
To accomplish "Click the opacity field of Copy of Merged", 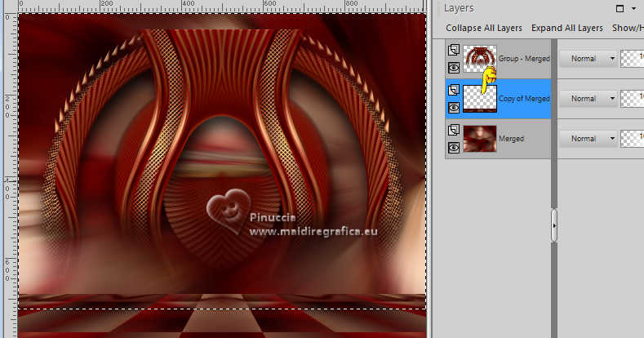I will click(x=632, y=99).
